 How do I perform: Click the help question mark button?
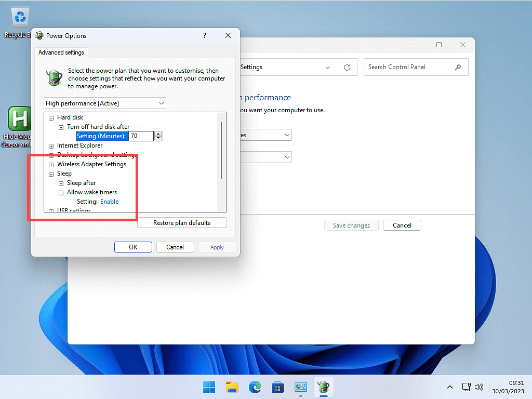click(205, 36)
